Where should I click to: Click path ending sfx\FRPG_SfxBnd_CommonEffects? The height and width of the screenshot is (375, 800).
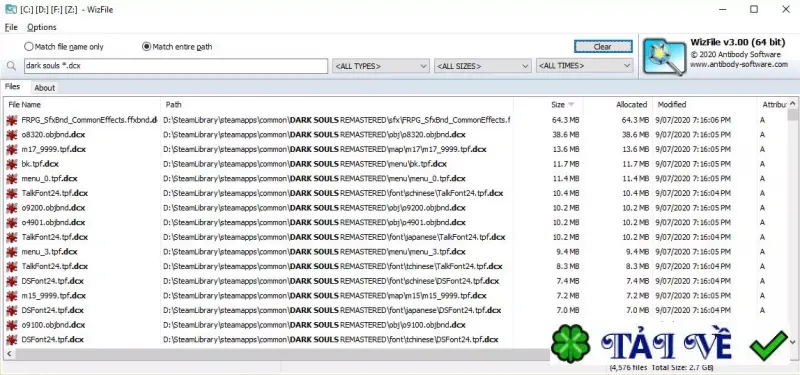[x=337, y=120]
